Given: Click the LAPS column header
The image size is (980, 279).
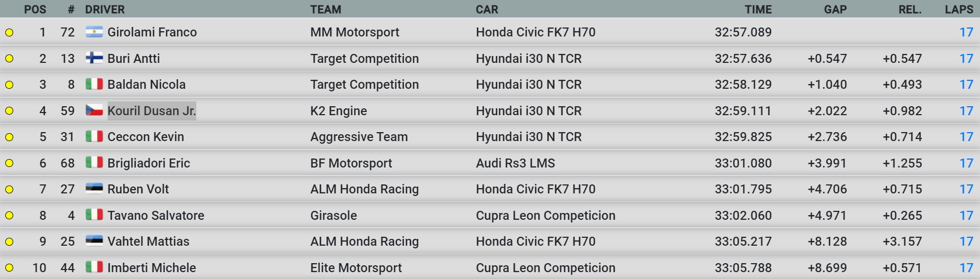Looking at the screenshot, I should [x=959, y=10].
